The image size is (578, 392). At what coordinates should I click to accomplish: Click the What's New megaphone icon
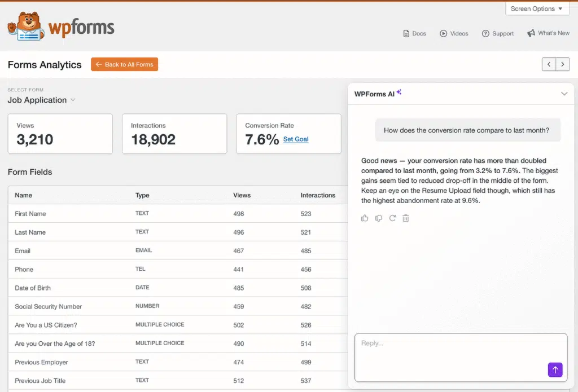point(531,33)
